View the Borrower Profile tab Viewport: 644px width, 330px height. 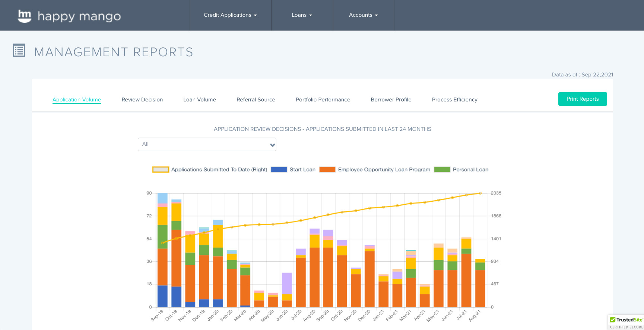pyautogui.click(x=391, y=100)
